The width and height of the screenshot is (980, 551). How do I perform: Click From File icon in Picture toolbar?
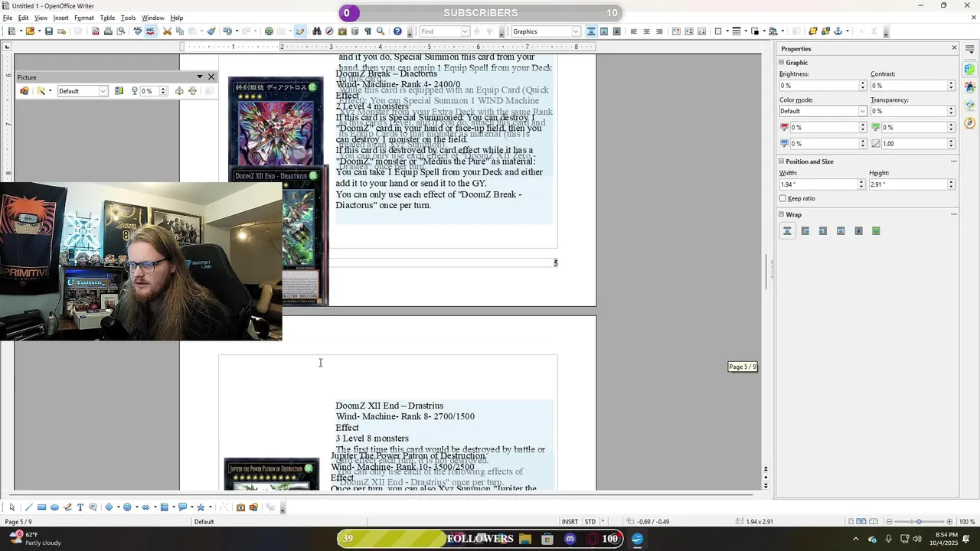coord(24,91)
